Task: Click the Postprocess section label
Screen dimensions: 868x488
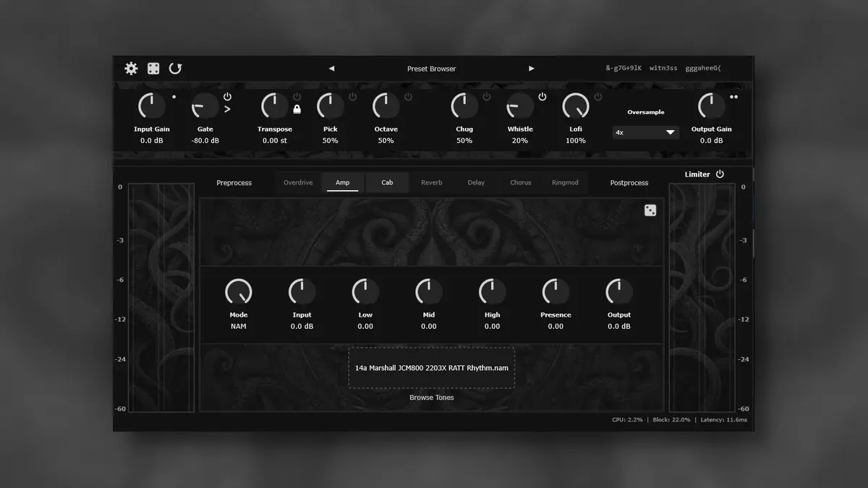Action: [629, 183]
